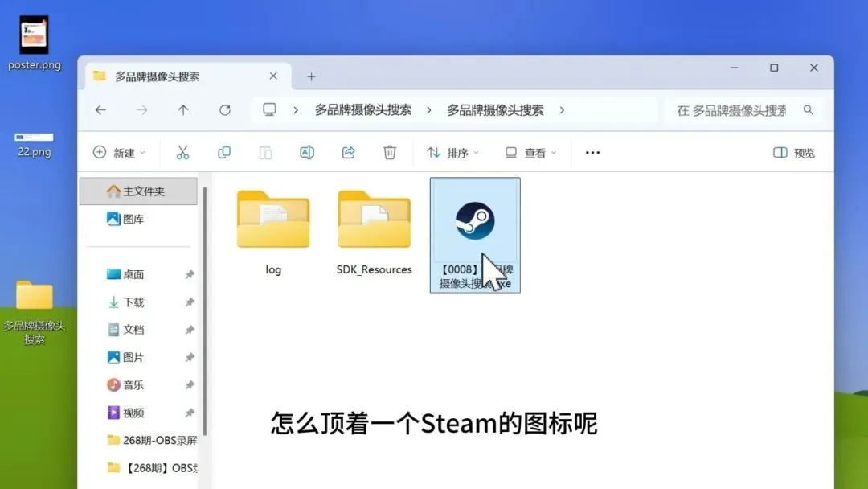Image resolution: width=868 pixels, height=489 pixels.
Task: Click the Cut scissors icon
Action: coord(182,152)
